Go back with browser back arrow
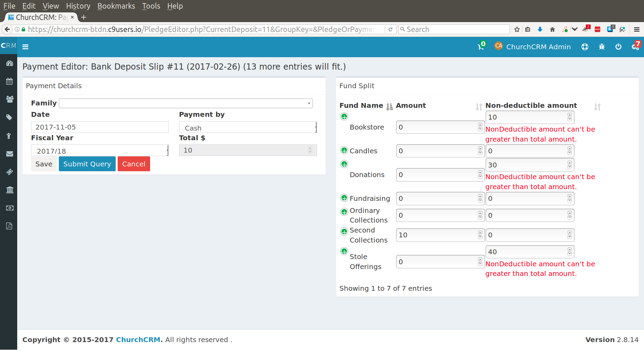Screen dimensions: 644x350 [x=7, y=29]
